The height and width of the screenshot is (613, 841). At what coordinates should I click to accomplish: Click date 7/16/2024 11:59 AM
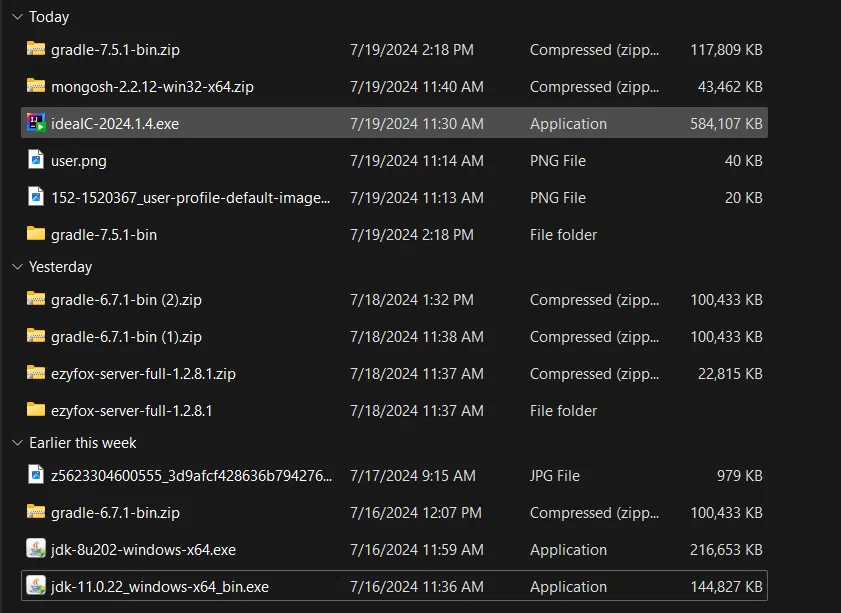pos(417,550)
